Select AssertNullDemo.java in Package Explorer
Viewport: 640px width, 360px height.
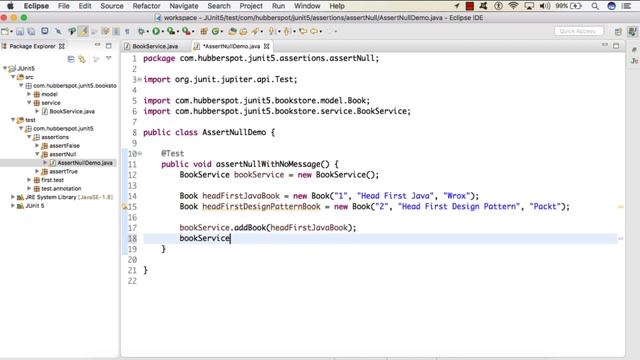click(x=84, y=162)
